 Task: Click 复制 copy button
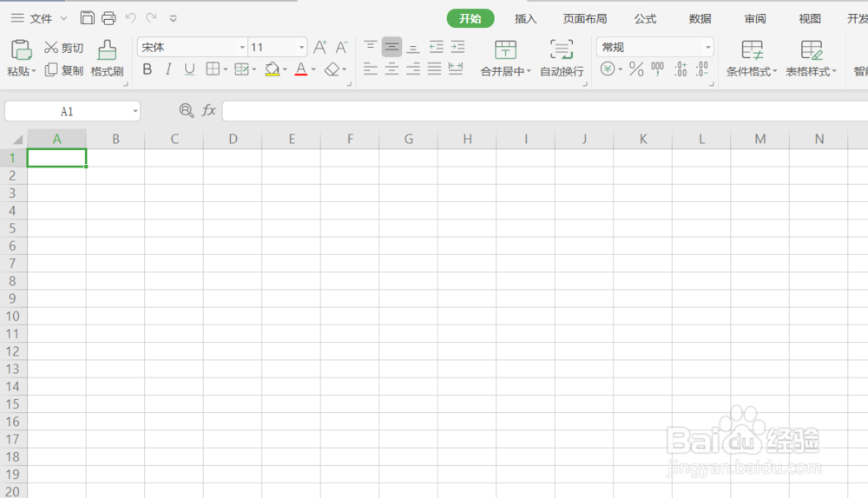(x=63, y=69)
